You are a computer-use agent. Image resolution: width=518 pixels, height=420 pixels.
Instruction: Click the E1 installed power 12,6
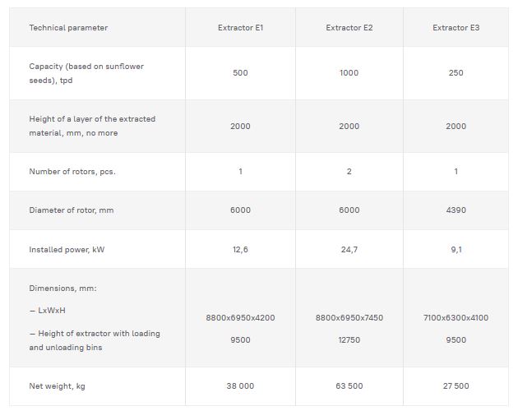pyautogui.click(x=240, y=250)
